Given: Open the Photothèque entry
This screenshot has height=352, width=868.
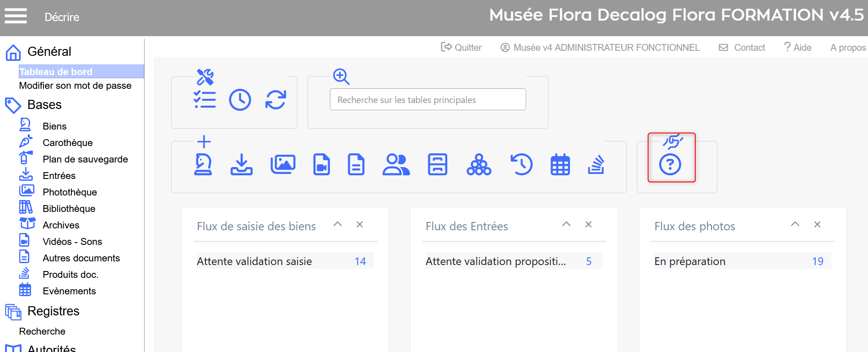Looking at the screenshot, I should coord(70,192).
